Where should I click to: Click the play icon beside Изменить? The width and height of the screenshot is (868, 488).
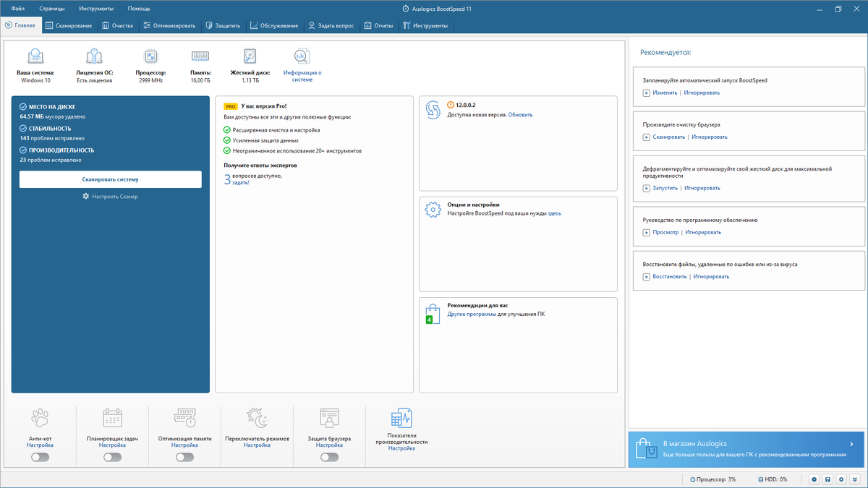coord(646,93)
